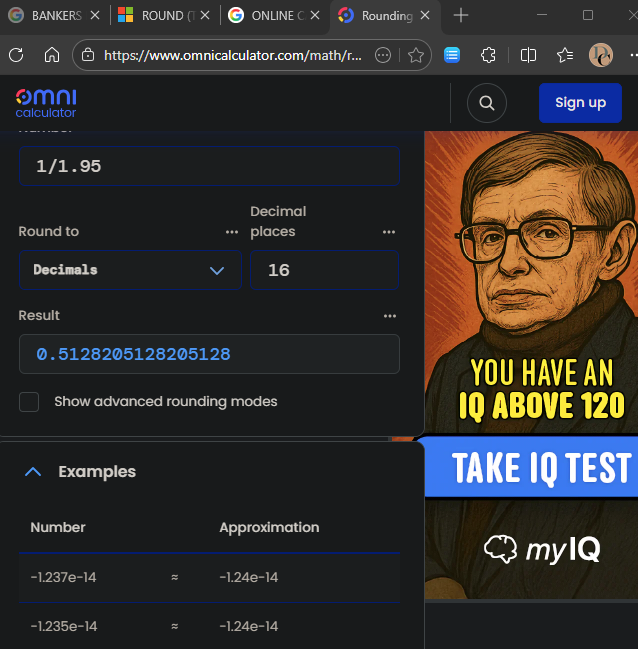The image size is (638, 649).
Task: Click the Decimal places input field
Action: click(324, 270)
